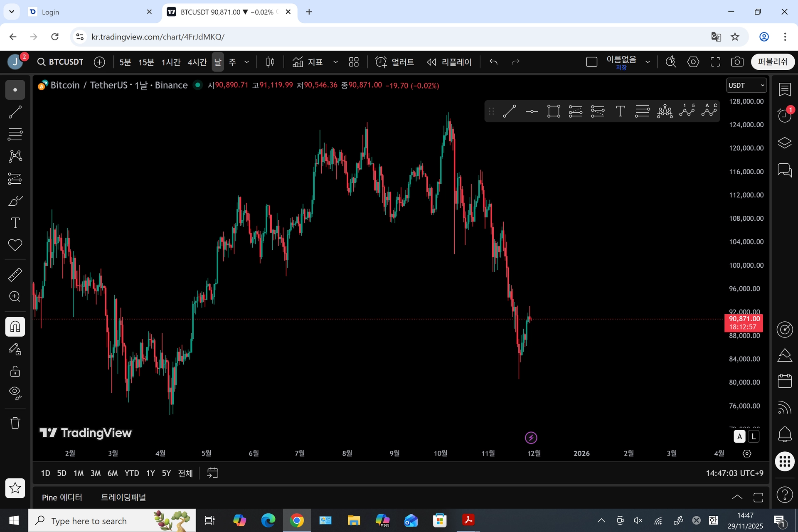Toggle magnet mode on drawing tools
The width and height of the screenshot is (798, 532).
(15, 327)
